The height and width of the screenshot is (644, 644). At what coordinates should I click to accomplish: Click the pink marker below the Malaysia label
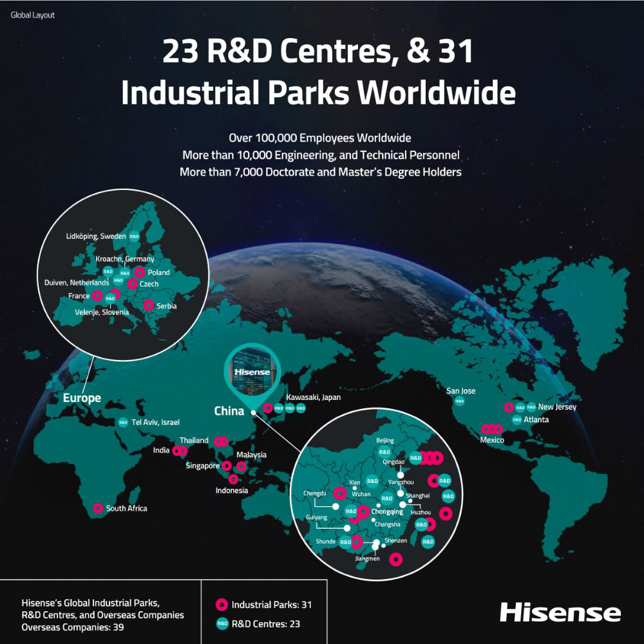point(241,466)
